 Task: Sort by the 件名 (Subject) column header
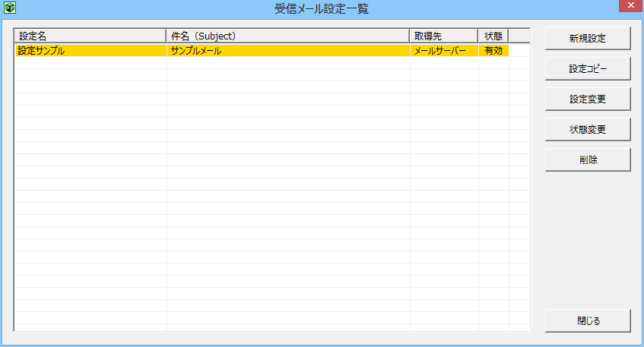click(288, 36)
